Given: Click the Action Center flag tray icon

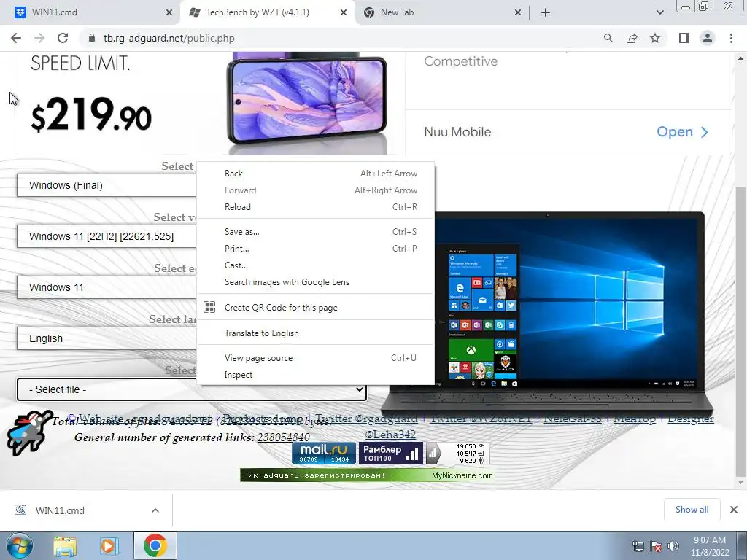Looking at the screenshot, I should (656, 546).
